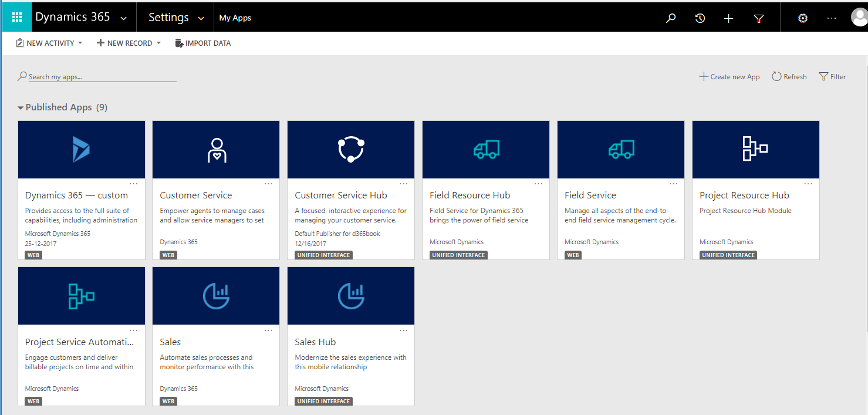Click WEB badge on Field Service tile

(573, 255)
